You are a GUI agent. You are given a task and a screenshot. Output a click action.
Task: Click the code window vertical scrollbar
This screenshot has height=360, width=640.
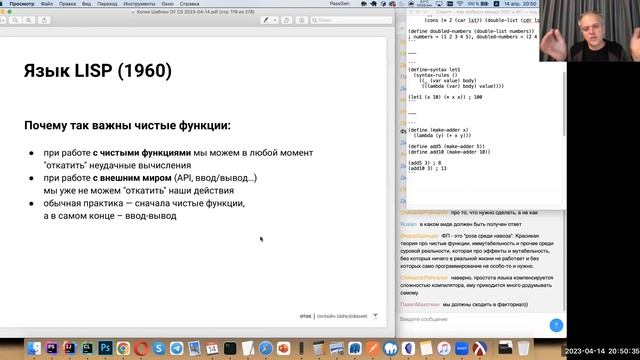pyautogui.click(x=564, y=104)
